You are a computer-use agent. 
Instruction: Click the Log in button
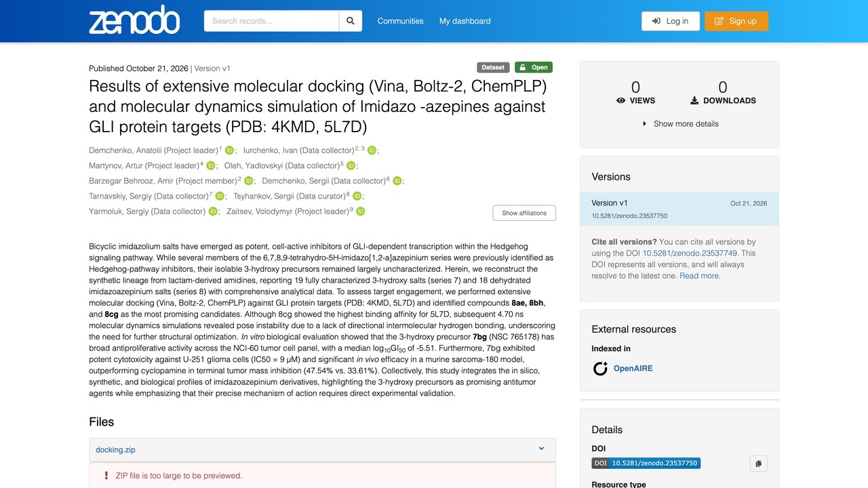(x=670, y=21)
